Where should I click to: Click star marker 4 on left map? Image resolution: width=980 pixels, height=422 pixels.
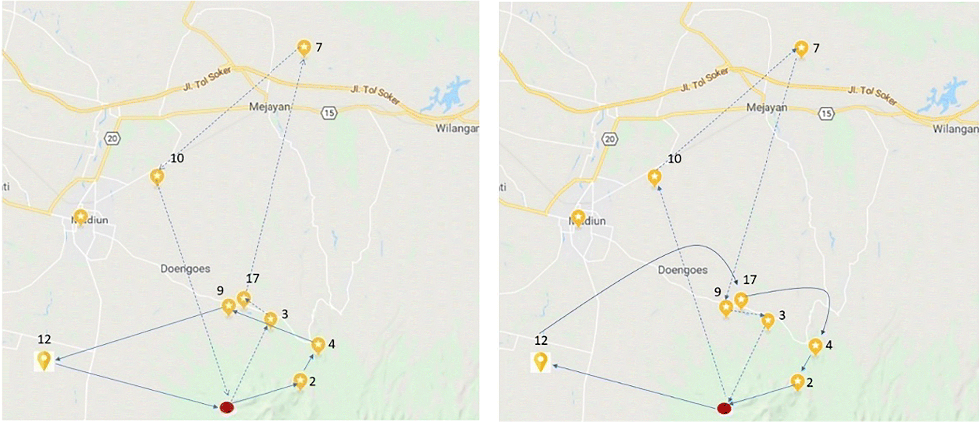coord(318,345)
